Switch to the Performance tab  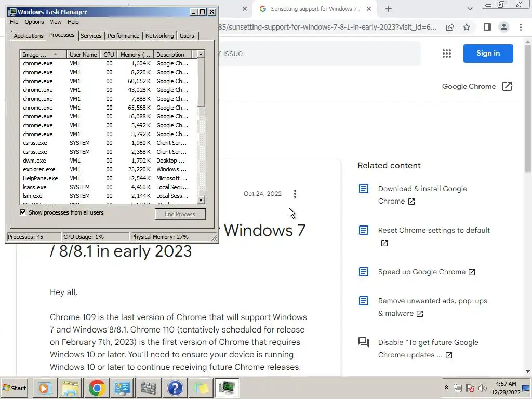123,36
